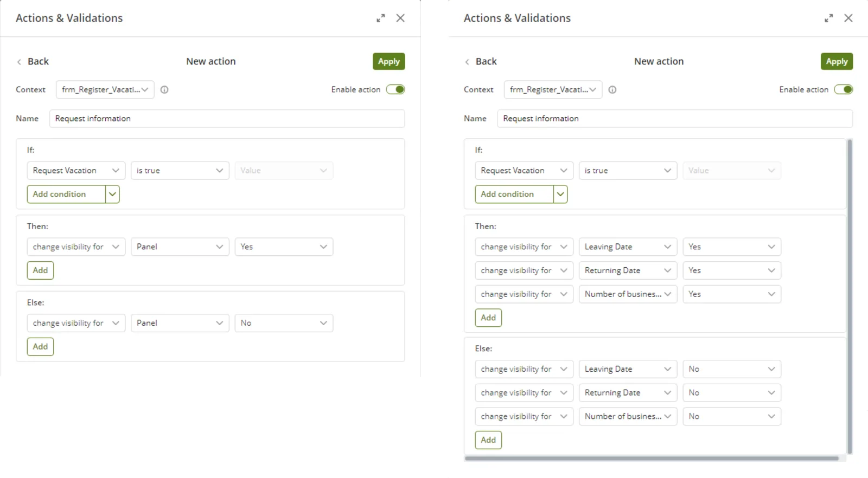This screenshot has height=478, width=868.
Task: Toggle Enable action switch in right panel
Action: coord(844,89)
